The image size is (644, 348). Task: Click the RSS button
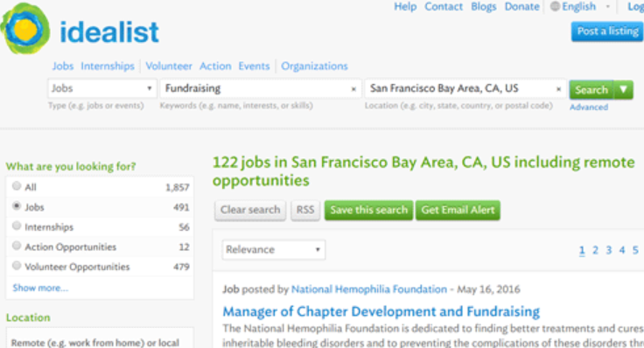pos(305,210)
